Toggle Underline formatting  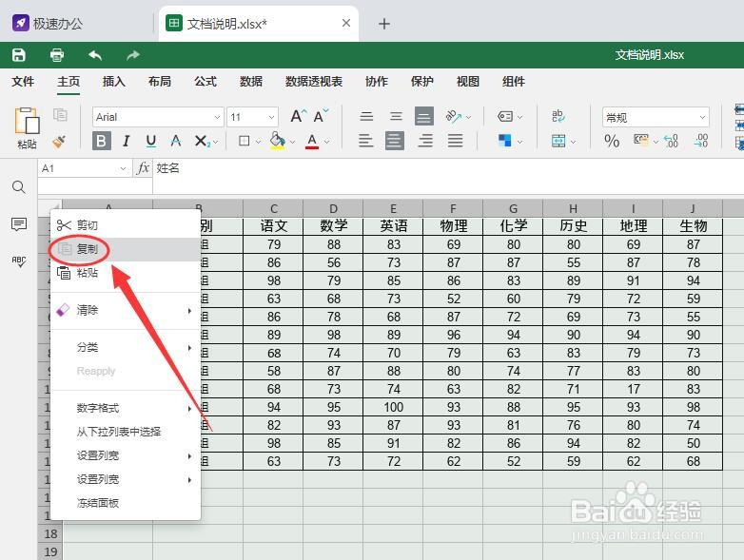click(151, 141)
